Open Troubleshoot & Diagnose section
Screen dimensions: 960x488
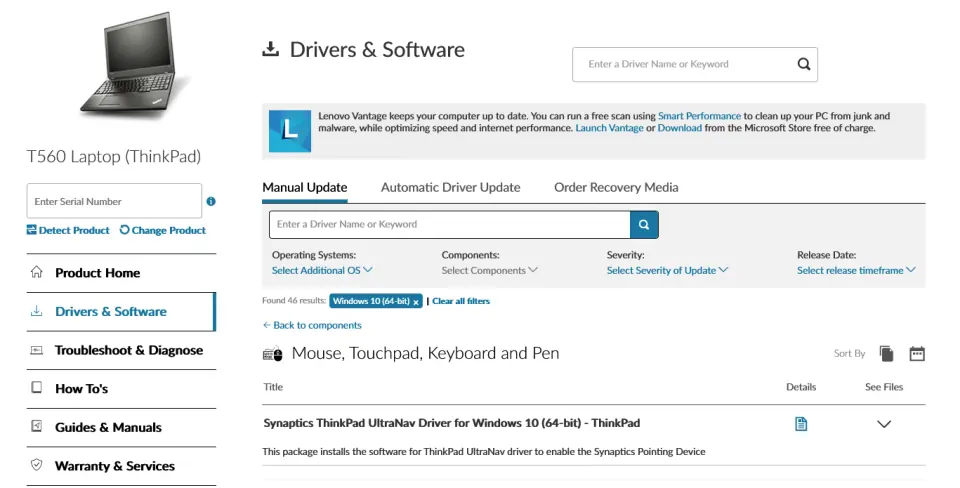point(121,350)
